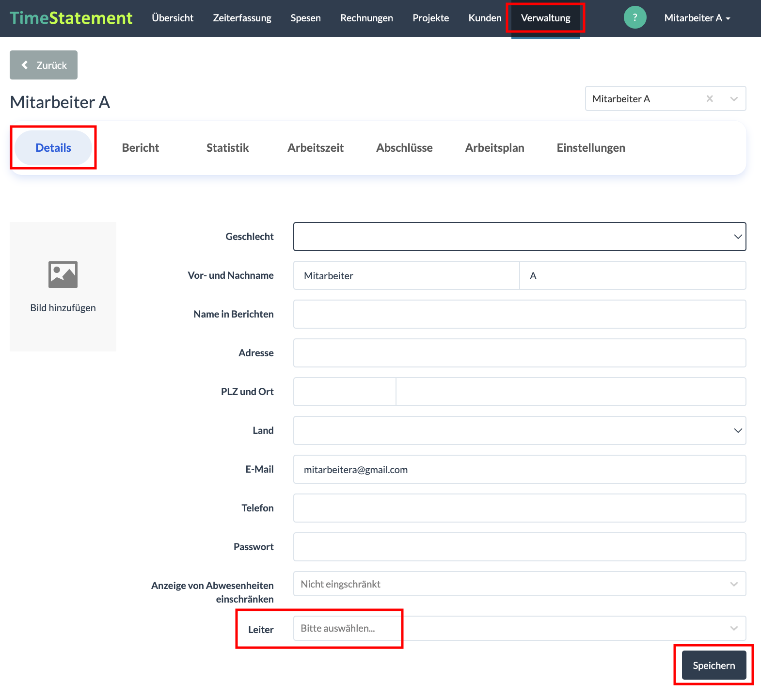Click the image placeholder icon

pos(63,274)
